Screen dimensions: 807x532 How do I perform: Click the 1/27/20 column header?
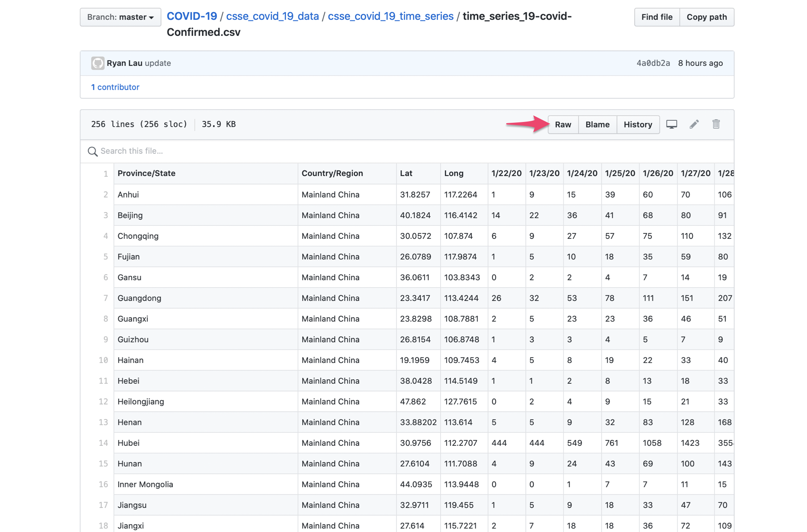coord(696,174)
